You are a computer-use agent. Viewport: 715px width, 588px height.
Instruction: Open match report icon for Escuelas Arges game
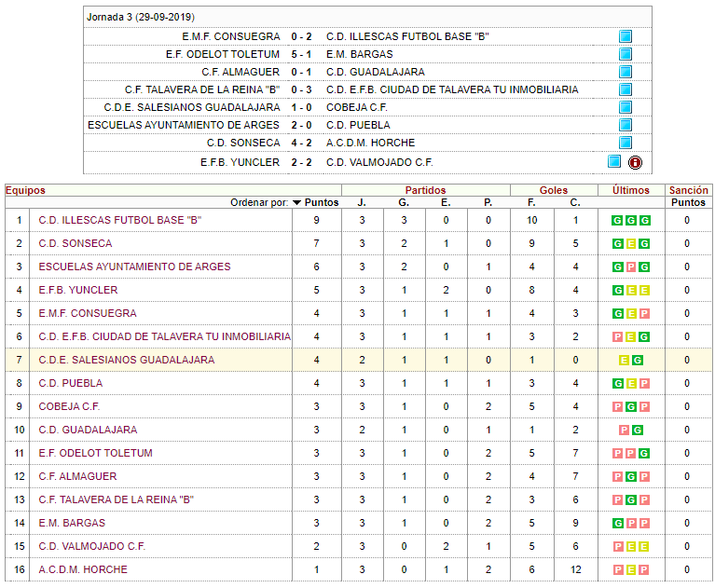(626, 126)
